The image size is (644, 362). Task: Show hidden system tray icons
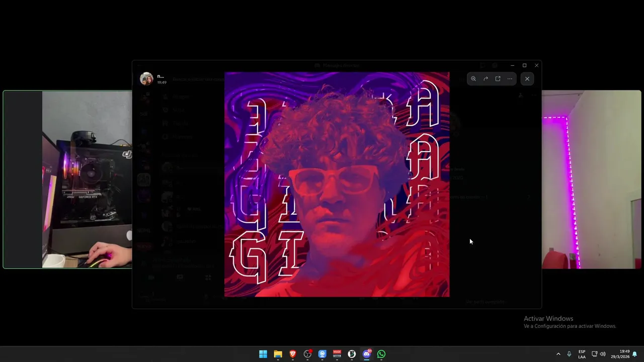[x=558, y=354]
